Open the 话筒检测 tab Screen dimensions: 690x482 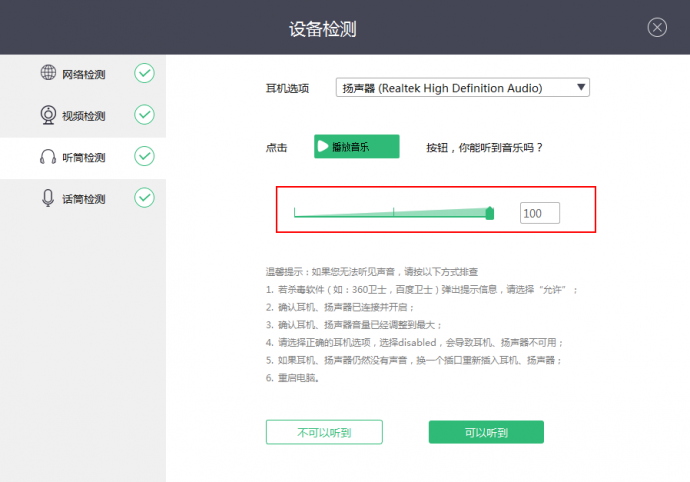(84, 199)
